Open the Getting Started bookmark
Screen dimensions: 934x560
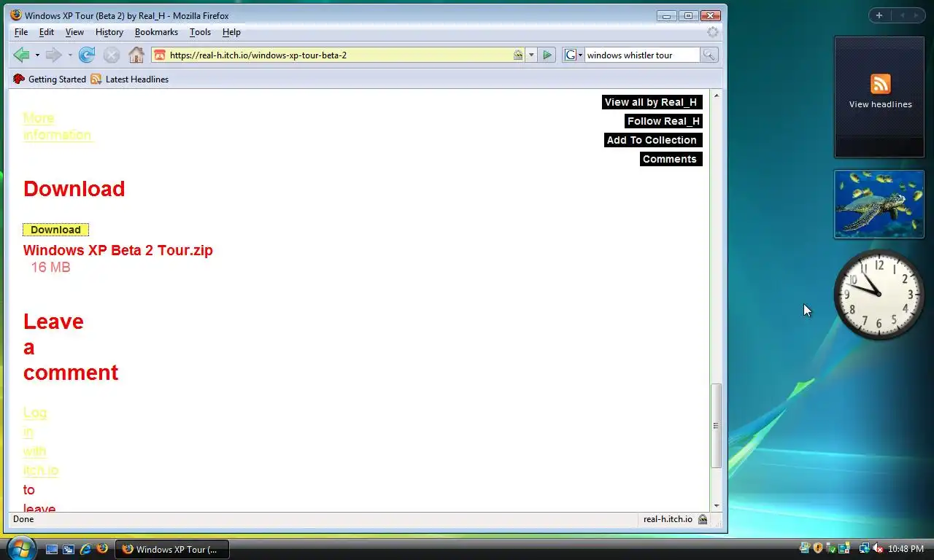[x=50, y=79]
